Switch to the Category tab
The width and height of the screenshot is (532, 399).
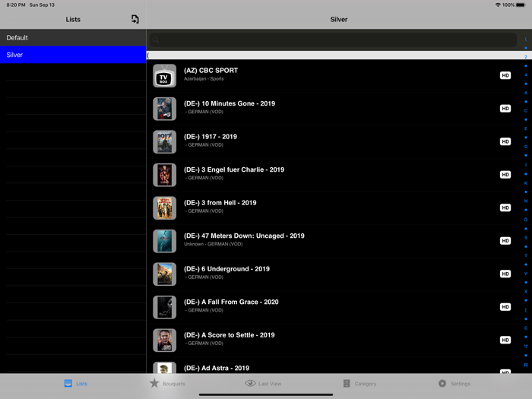point(359,383)
